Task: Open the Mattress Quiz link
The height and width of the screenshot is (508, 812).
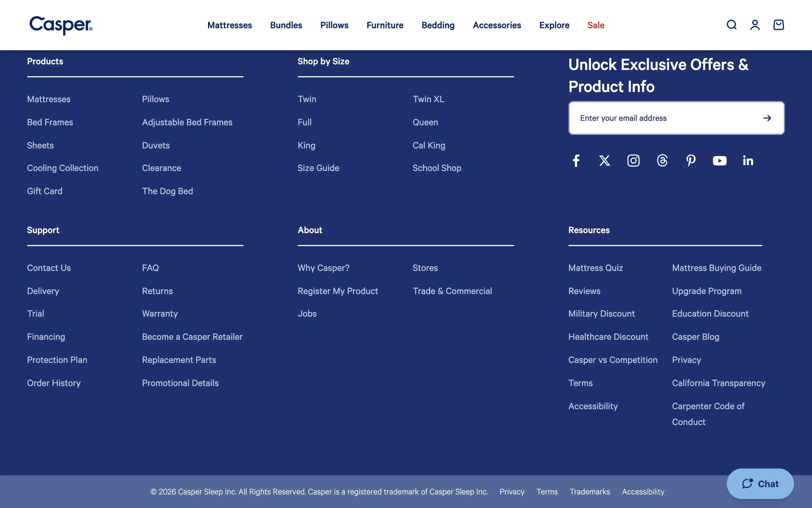Action: coord(595,268)
